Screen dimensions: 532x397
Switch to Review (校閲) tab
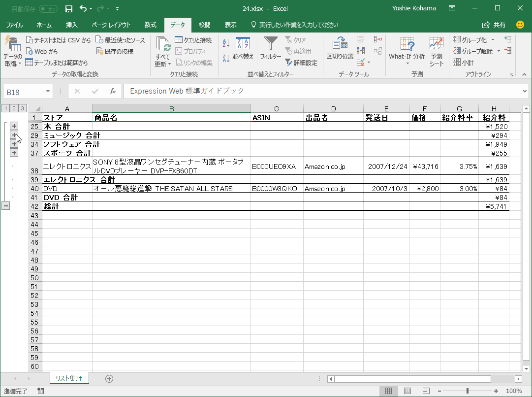point(205,25)
